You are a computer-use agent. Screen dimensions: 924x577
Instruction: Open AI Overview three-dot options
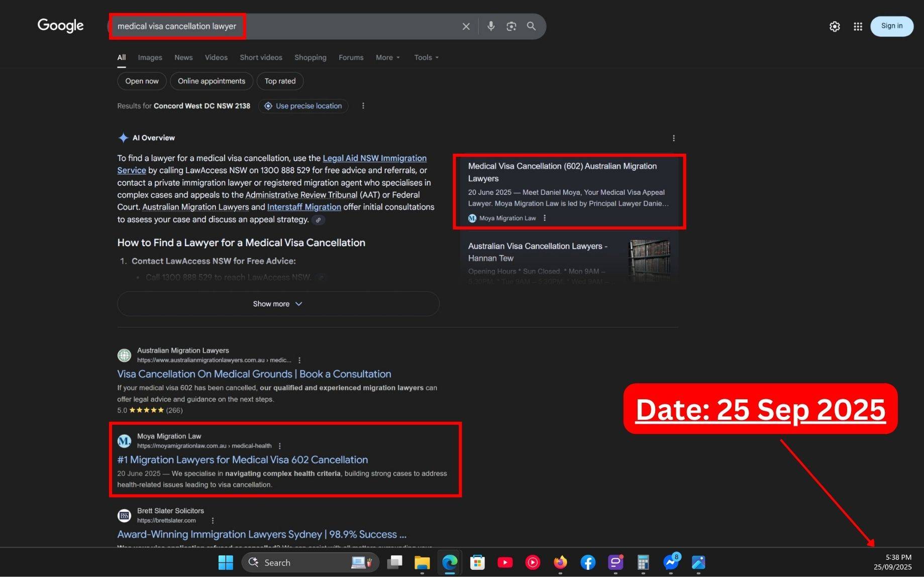click(674, 138)
